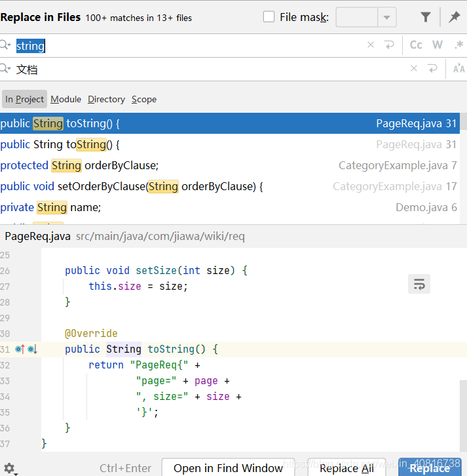Toggle Regex search option
This screenshot has width=467, height=476.
pyautogui.click(x=458, y=45)
